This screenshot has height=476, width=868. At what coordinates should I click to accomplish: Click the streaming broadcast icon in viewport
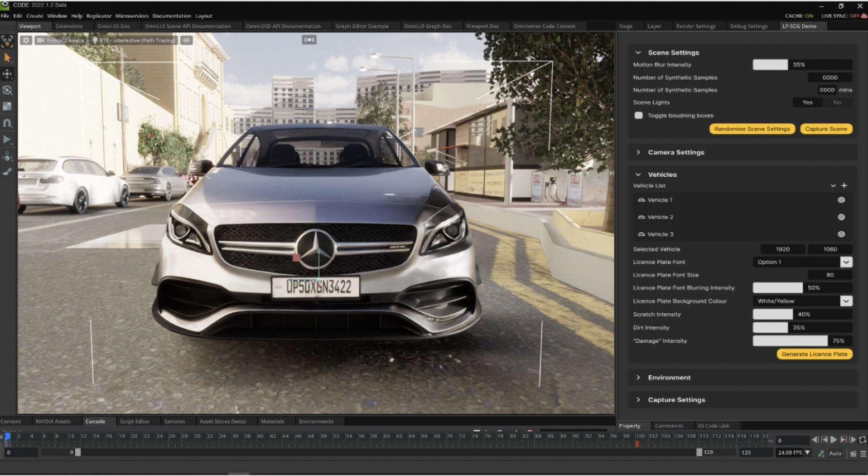pos(309,40)
